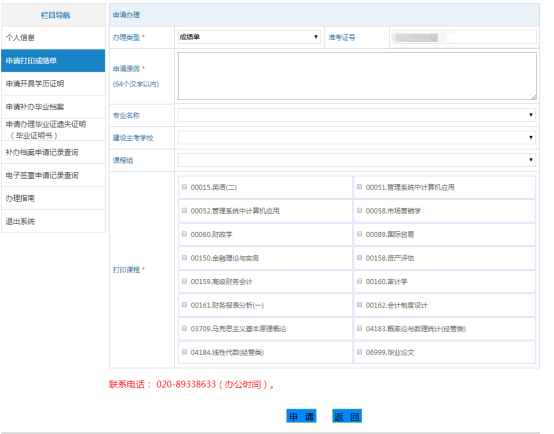Check course 04183 概率论与数理统计
The height and width of the screenshot is (434, 554).
point(359,328)
